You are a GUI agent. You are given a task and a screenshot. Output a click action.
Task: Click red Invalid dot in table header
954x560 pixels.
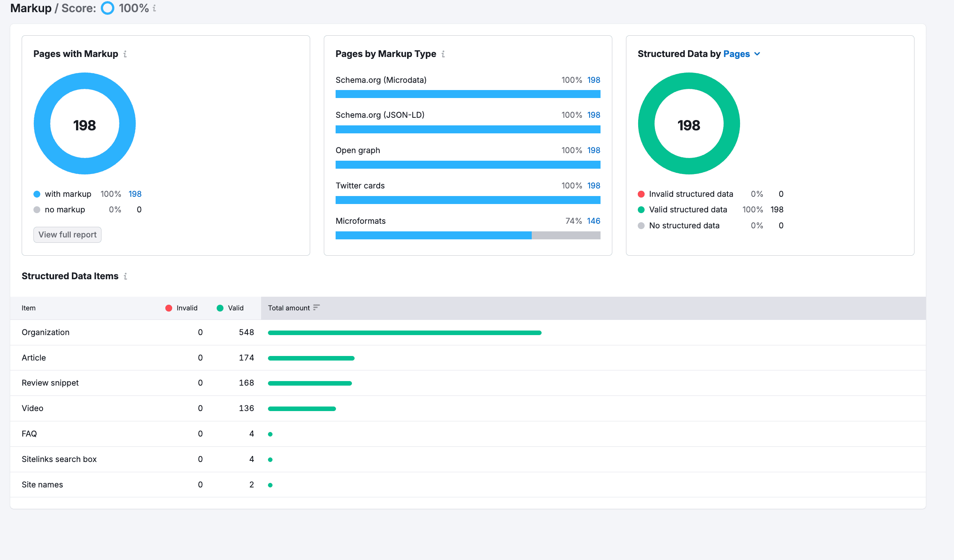pos(169,308)
